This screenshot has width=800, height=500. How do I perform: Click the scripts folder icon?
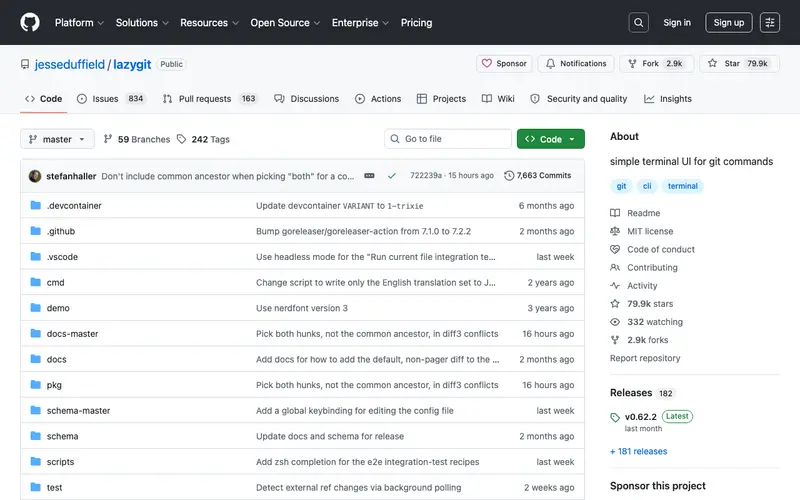click(x=36, y=462)
